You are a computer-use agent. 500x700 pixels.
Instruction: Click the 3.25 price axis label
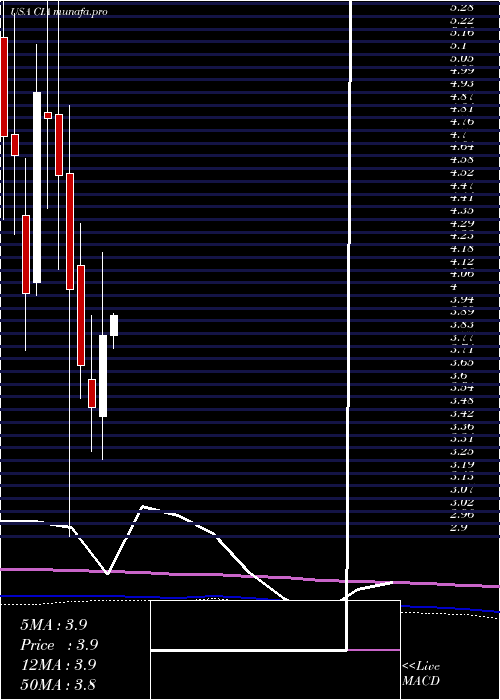point(462,451)
